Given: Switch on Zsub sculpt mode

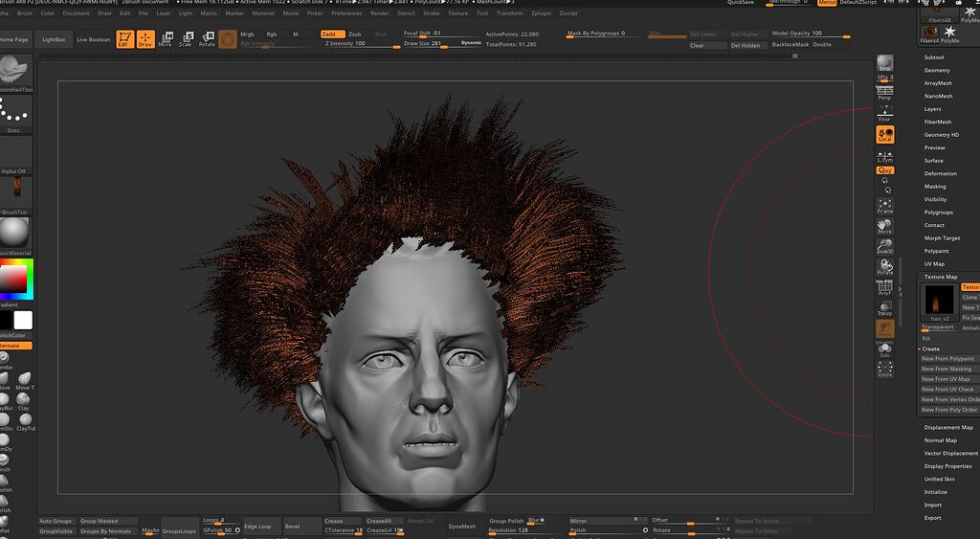Looking at the screenshot, I should (355, 34).
